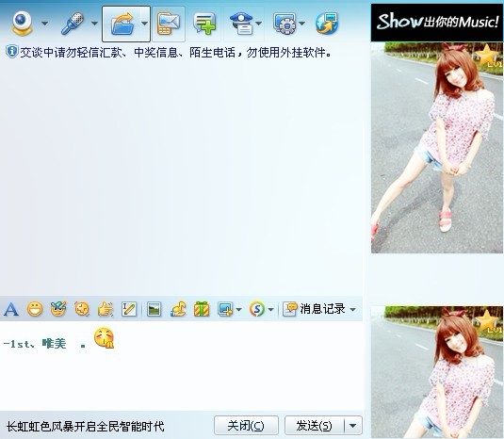The height and width of the screenshot is (439, 504).
Task: Click the 长虹虹色风暴 advertisement link
Action: (x=85, y=427)
